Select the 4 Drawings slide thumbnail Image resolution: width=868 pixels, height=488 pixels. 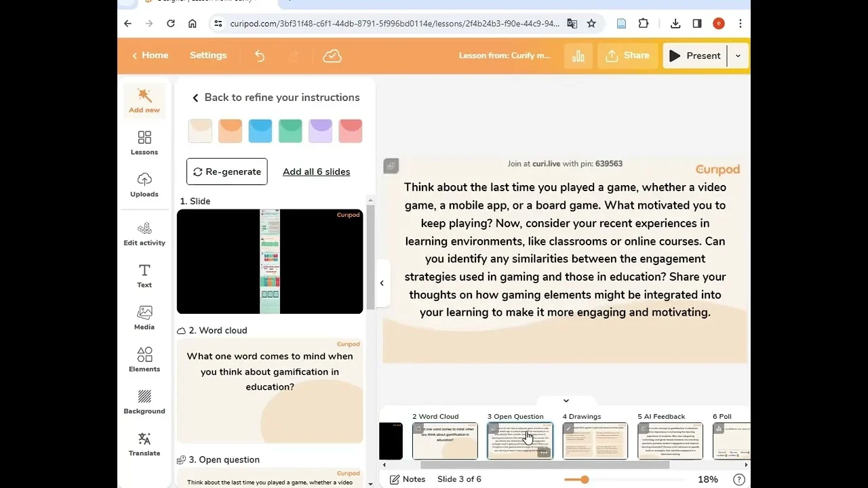pos(595,441)
